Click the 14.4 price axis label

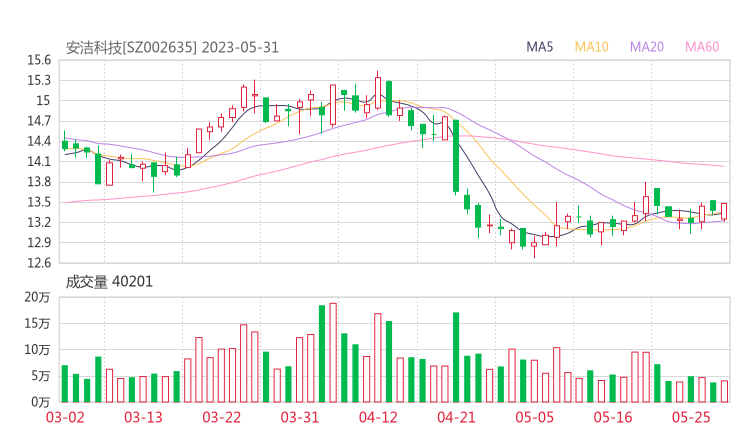(x=39, y=141)
